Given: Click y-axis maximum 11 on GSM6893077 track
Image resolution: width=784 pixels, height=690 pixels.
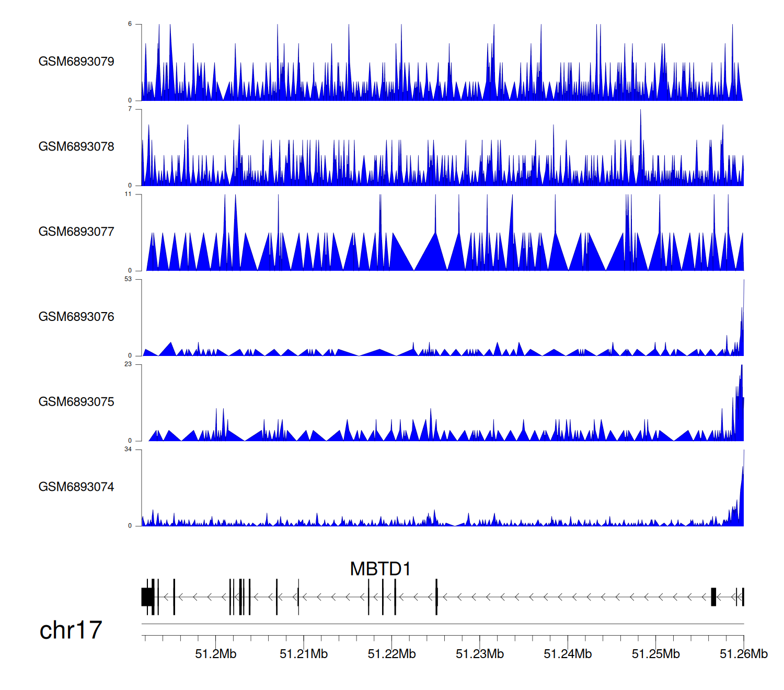Looking at the screenshot, I should pos(128,194).
